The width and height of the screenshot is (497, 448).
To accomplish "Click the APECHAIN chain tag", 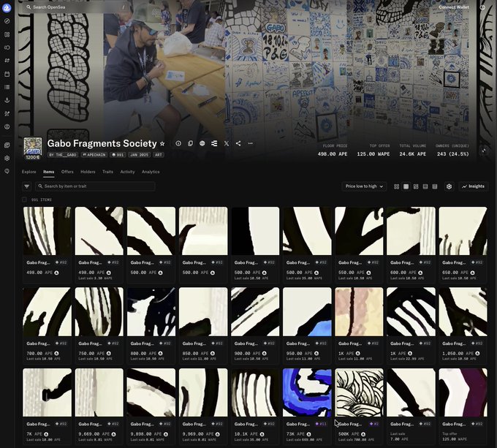I will pyautogui.click(x=94, y=155).
